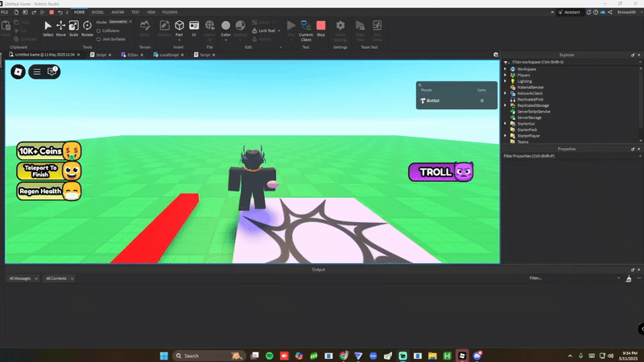Clear the Output with the broom icon

pyautogui.click(x=629, y=278)
